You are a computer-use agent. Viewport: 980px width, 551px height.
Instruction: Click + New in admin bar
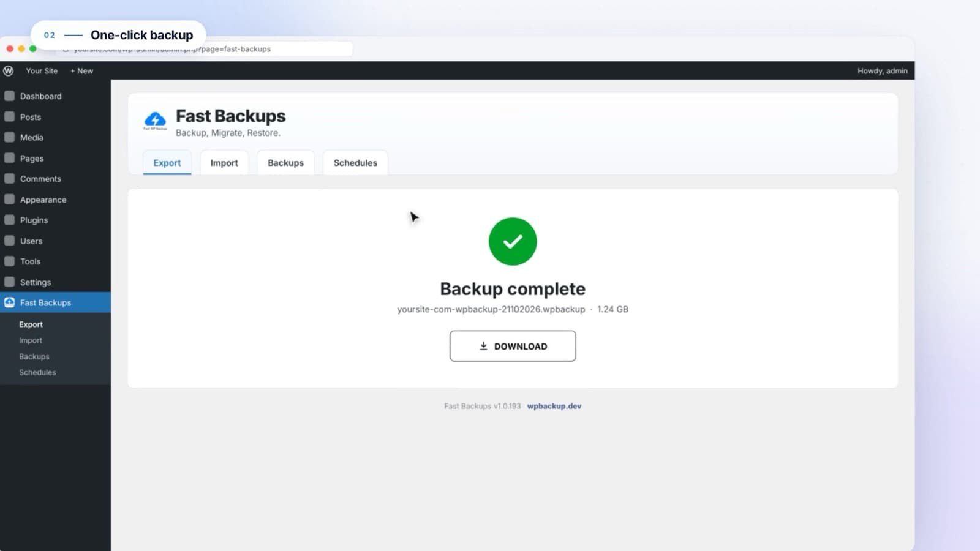point(81,71)
